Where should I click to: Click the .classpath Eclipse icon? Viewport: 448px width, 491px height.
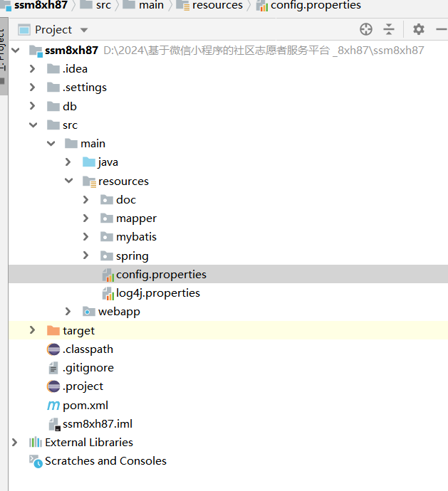click(53, 349)
